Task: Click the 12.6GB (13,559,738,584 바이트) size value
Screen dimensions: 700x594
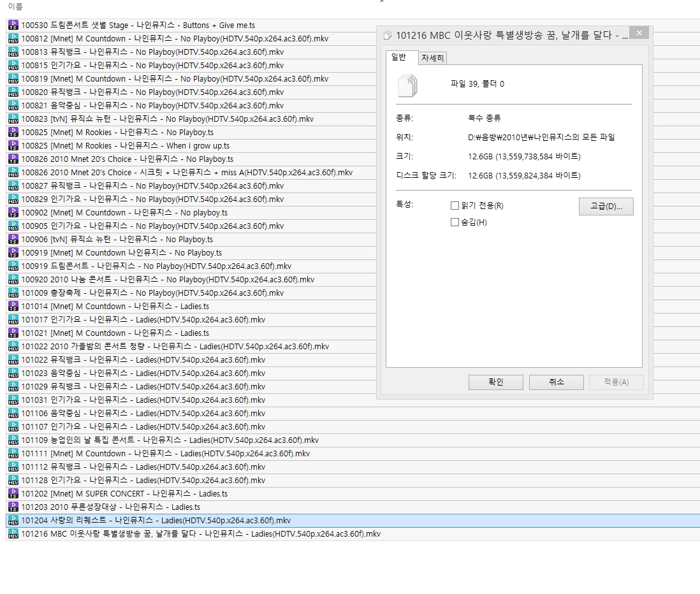Action: [524, 157]
